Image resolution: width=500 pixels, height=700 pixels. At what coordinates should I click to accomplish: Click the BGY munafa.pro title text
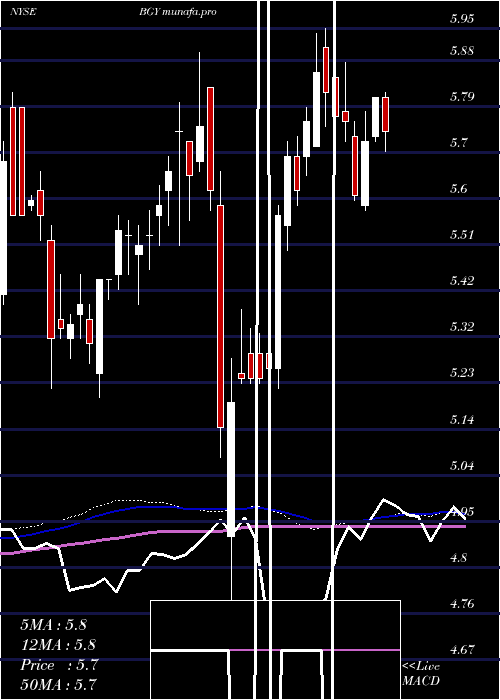(x=177, y=12)
